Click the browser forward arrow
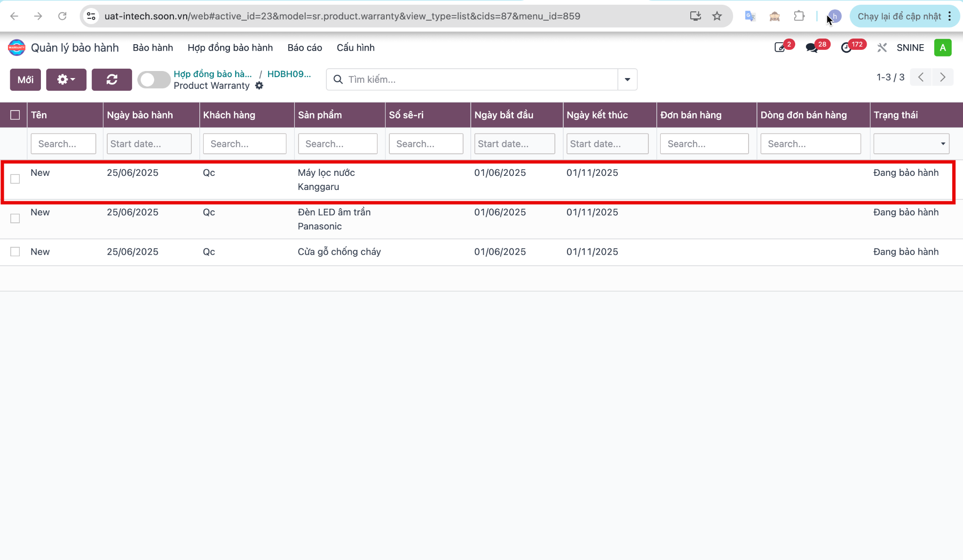Image resolution: width=963 pixels, height=560 pixels. [x=38, y=16]
